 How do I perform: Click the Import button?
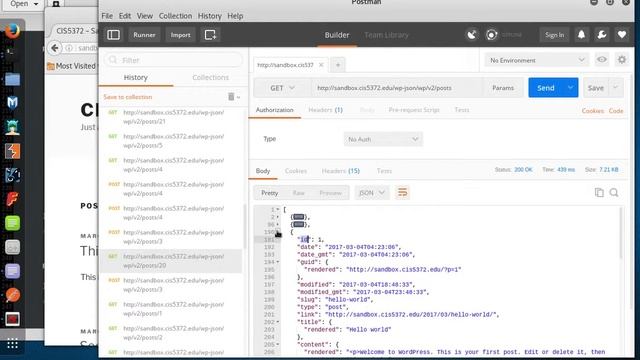(x=180, y=35)
